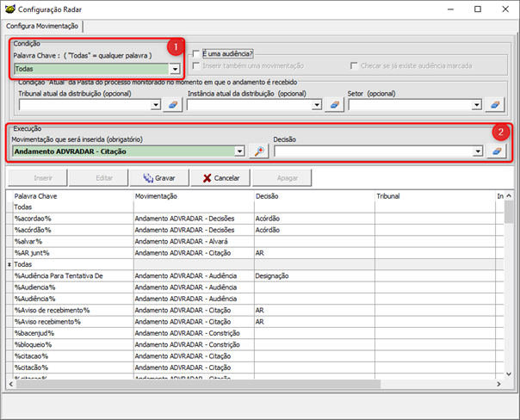Click the Tribunal column header
Screen dimensions: 520x420
[435, 196]
